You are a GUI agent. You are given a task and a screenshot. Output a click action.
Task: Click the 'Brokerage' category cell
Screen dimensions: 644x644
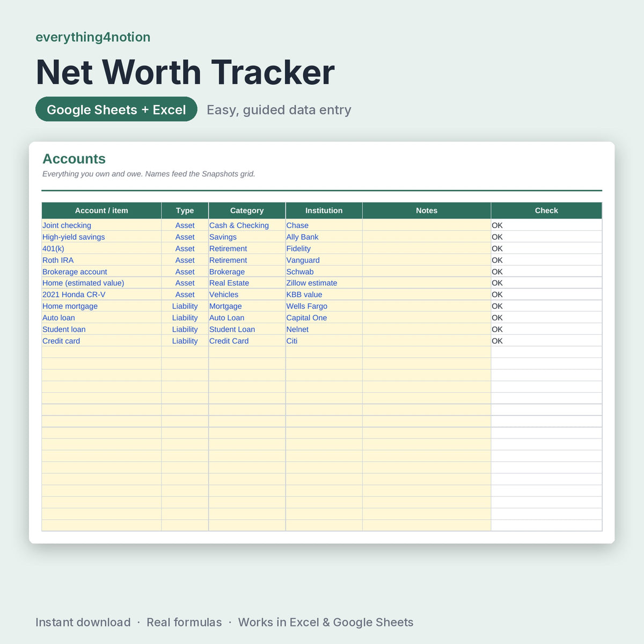[x=247, y=272]
